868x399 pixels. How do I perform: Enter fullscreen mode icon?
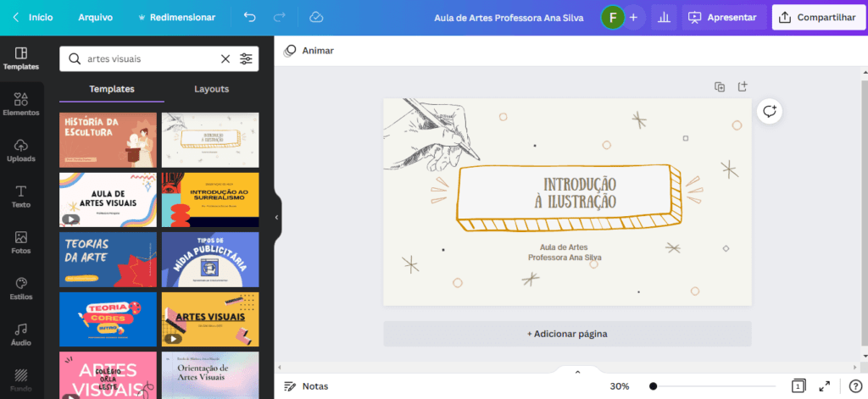tap(824, 386)
